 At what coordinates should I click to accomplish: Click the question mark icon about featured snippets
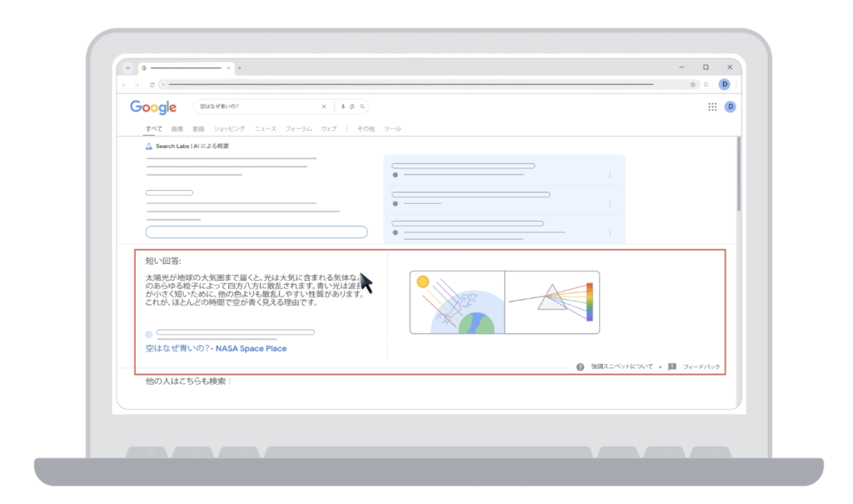point(580,367)
